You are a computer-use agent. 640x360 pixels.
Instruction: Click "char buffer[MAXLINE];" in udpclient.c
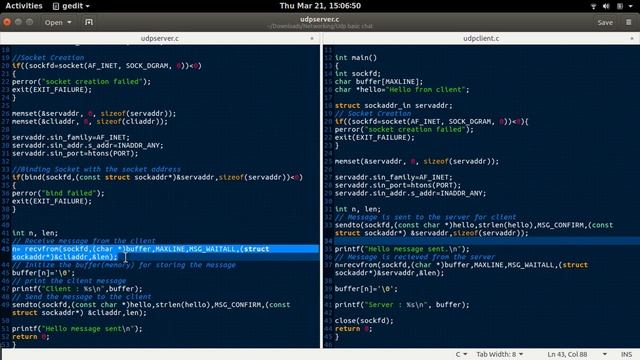[x=379, y=82]
